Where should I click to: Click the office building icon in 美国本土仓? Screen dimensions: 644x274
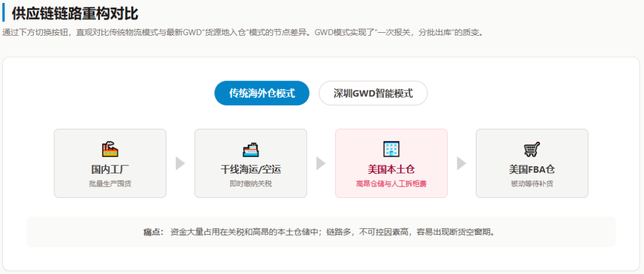pos(391,149)
